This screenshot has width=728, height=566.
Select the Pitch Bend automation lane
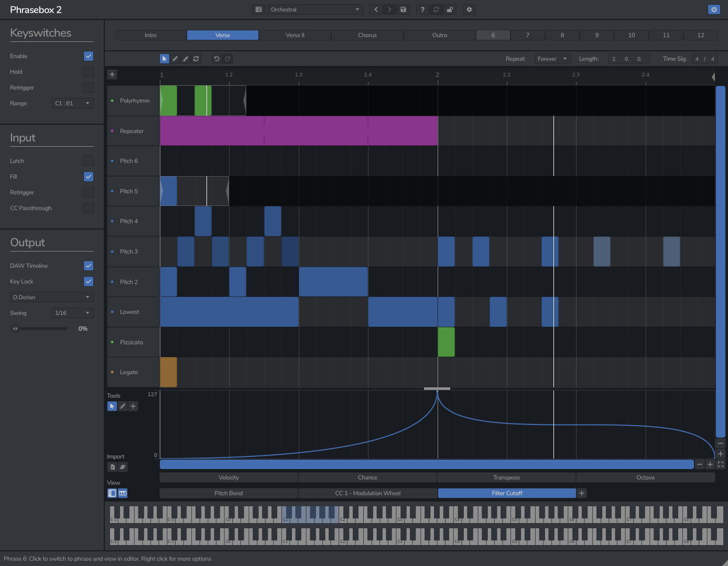pos(229,493)
